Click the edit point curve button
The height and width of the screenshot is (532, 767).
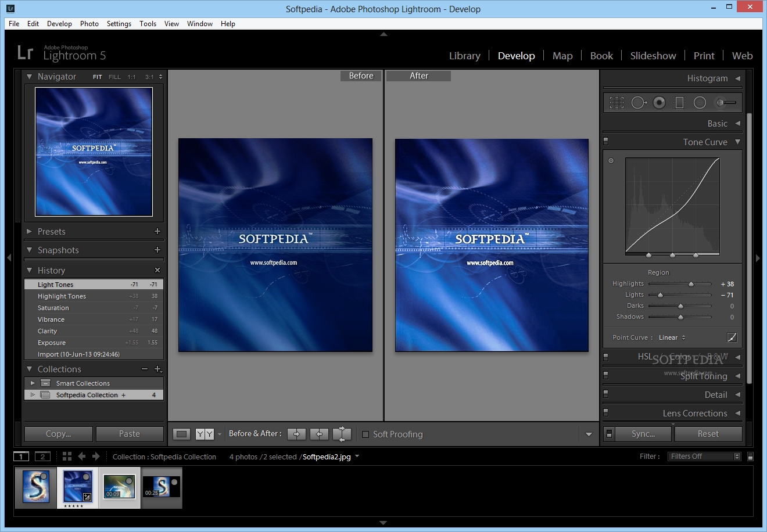pyautogui.click(x=732, y=337)
